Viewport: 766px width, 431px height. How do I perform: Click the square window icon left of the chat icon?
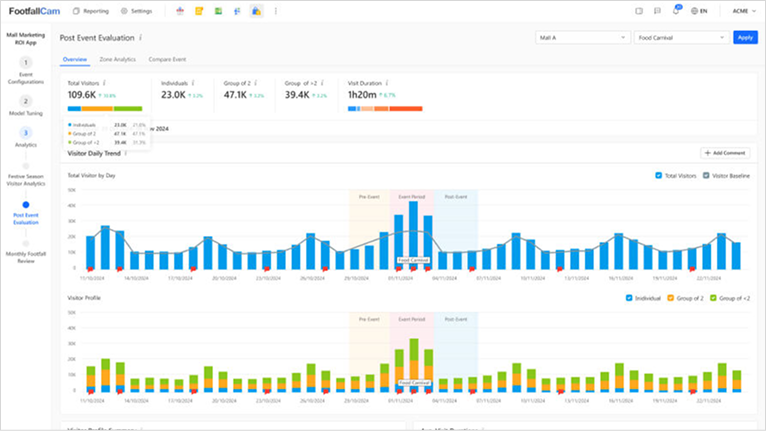(639, 11)
